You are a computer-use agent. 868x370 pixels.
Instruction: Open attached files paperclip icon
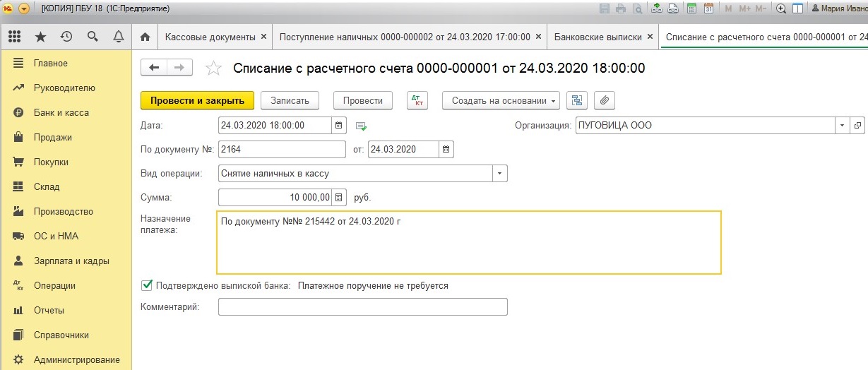(x=605, y=100)
